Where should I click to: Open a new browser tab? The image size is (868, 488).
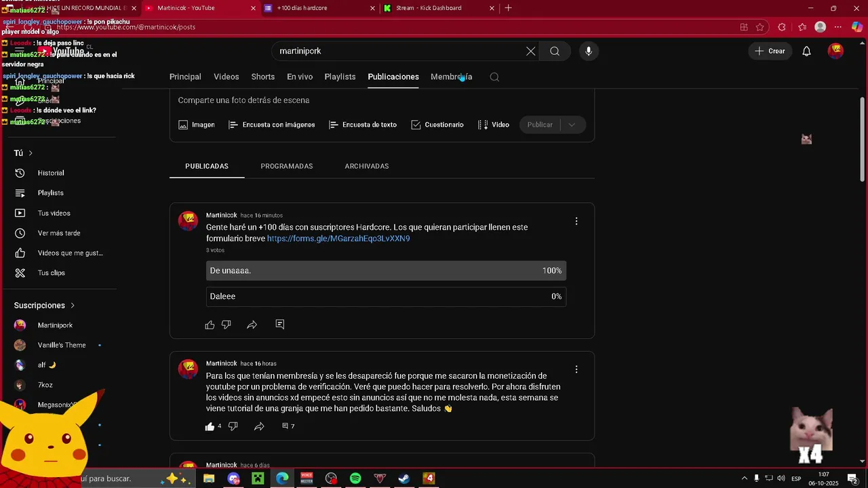(509, 8)
